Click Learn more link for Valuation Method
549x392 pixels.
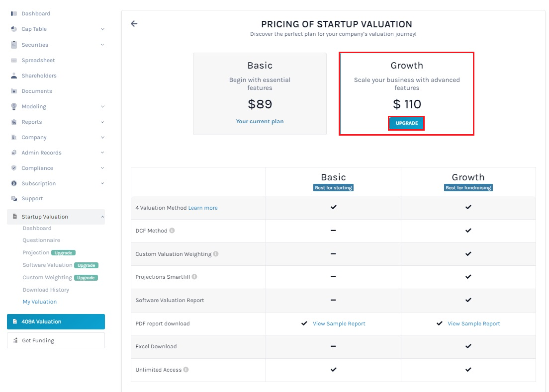(x=203, y=208)
